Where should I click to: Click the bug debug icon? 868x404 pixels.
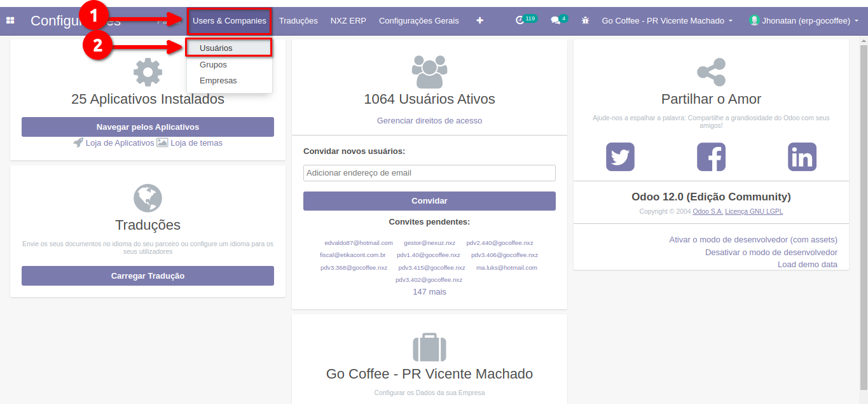586,21
